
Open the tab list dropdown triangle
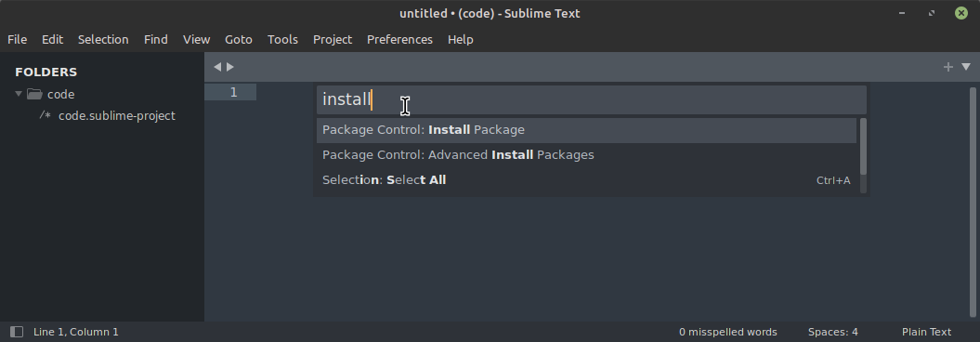[x=966, y=67]
